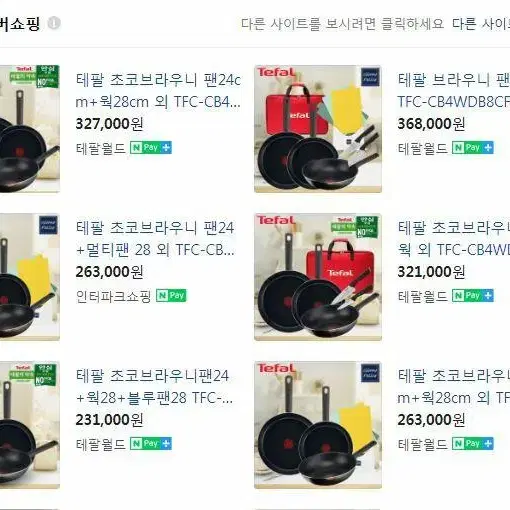
Task: Click the N Pay badge on the 321,000원 item
Action: point(473,296)
